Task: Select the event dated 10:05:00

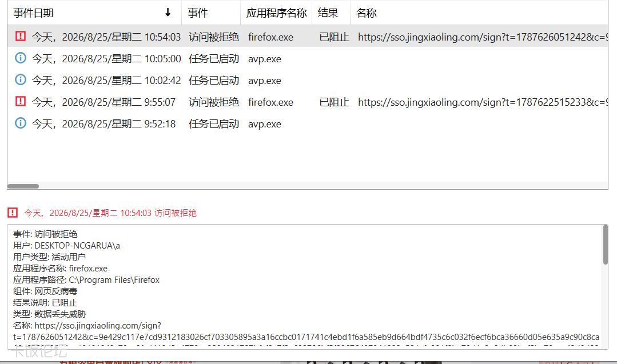Action: click(x=308, y=58)
